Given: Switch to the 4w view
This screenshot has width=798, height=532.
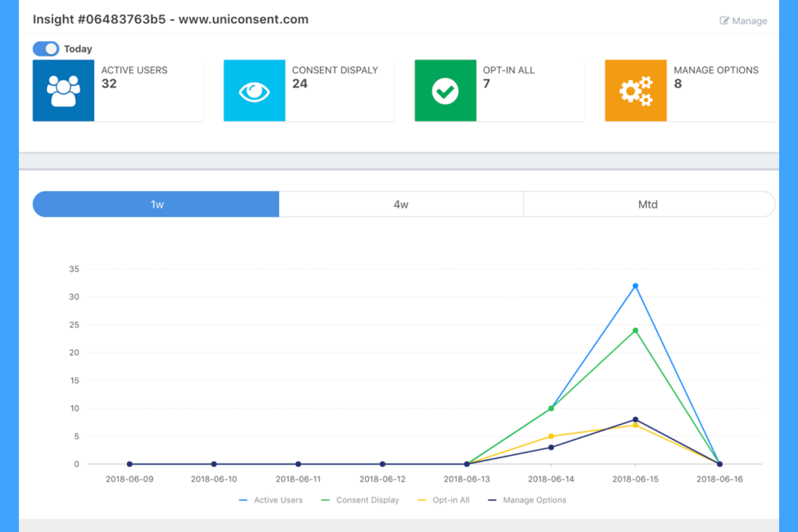Looking at the screenshot, I should tap(401, 204).
